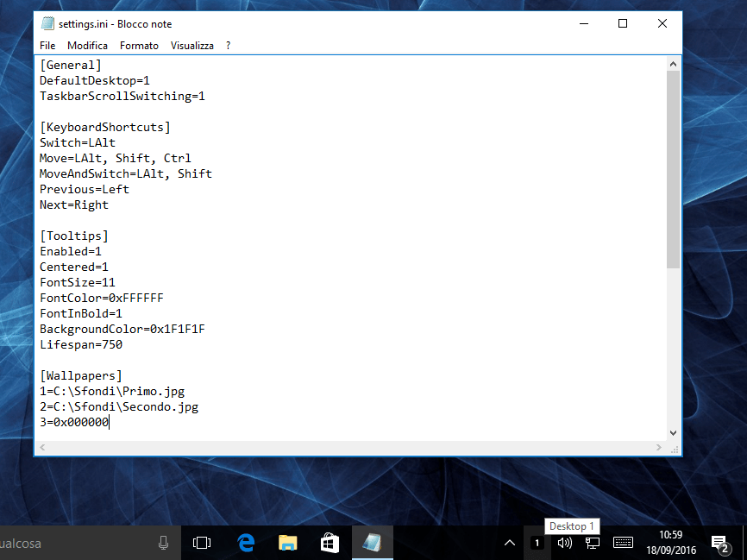Open the volume control tray icon

click(564, 543)
